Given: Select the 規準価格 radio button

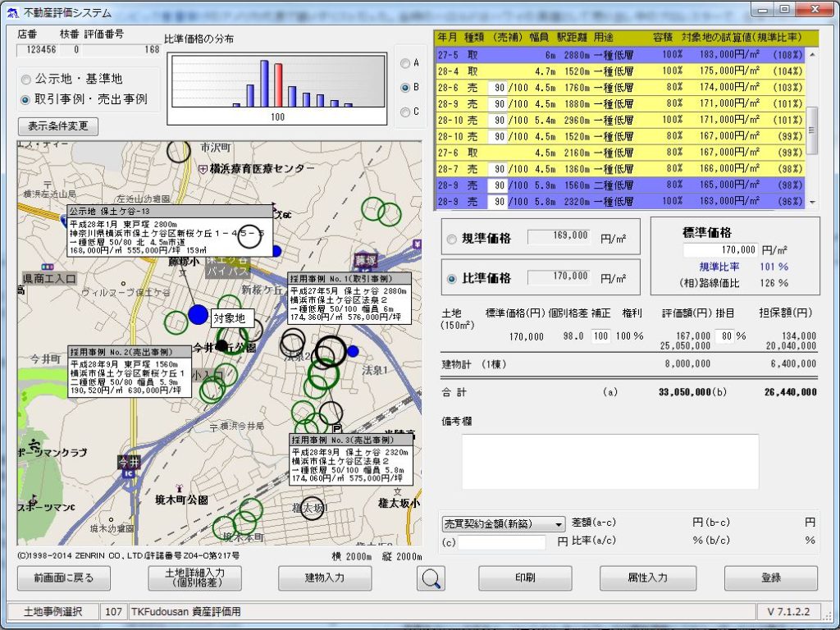Looking at the screenshot, I should coord(450,239).
